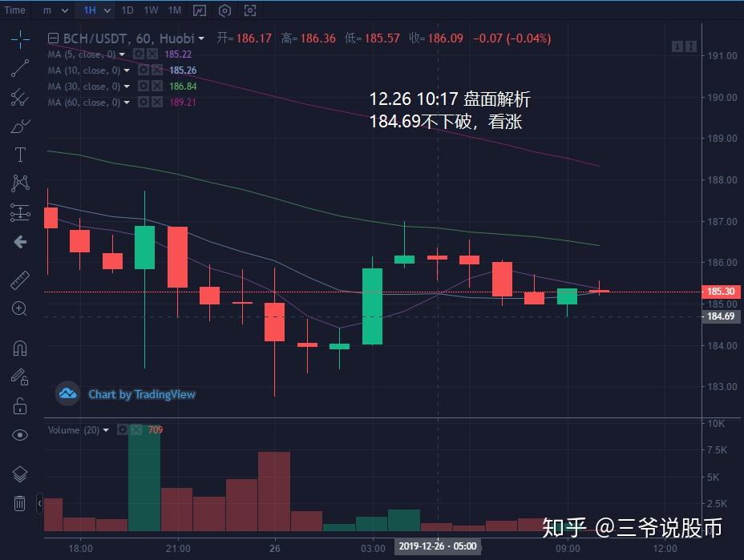This screenshot has height=560, width=744.
Task: Select the brush drawing tool
Action: pyautogui.click(x=20, y=126)
